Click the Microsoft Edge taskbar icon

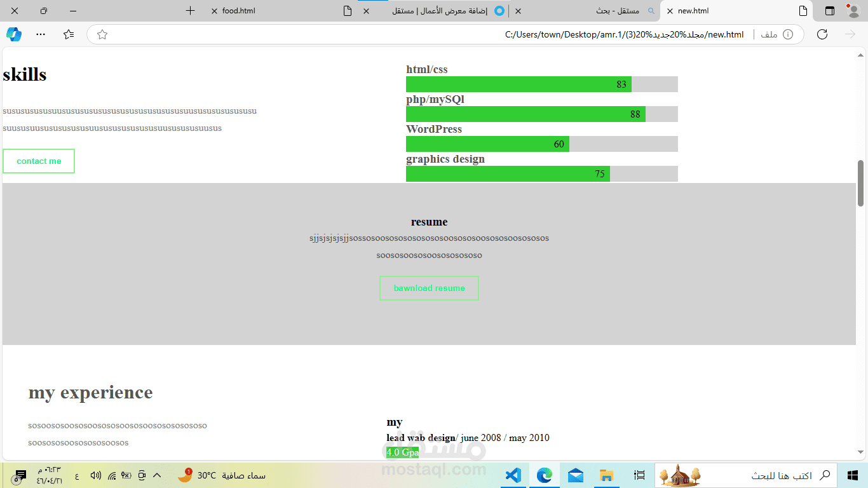click(545, 475)
